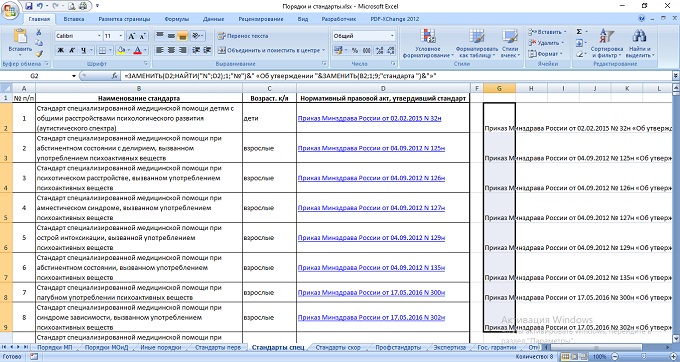Switch to the Формулы ribbon tab

[x=177, y=19]
